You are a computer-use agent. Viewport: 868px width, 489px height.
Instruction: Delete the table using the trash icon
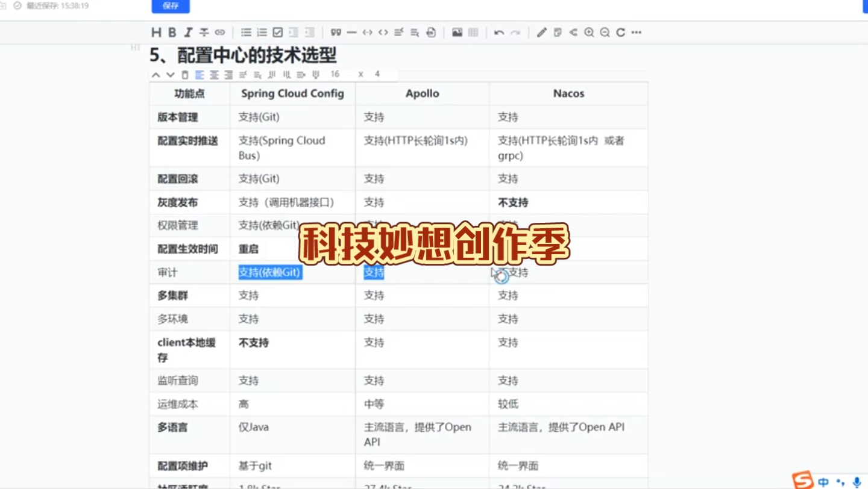pos(185,75)
